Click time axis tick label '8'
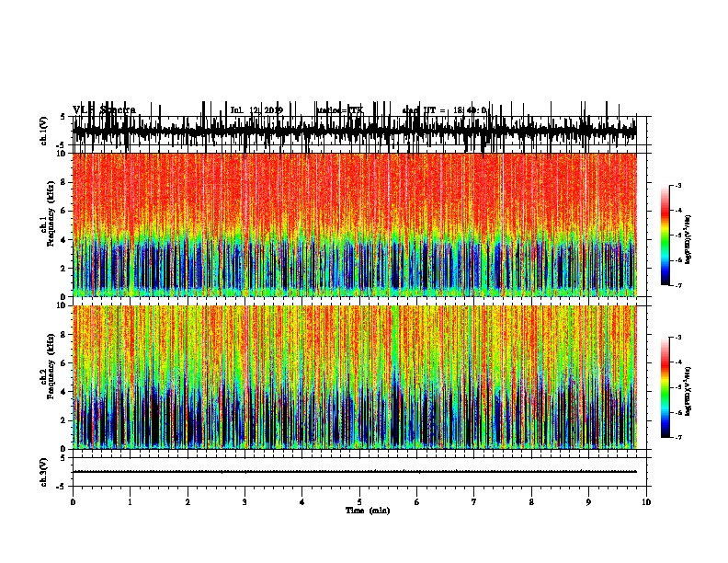The image size is (728, 563). pyautogui.click(x=531, y=502)
